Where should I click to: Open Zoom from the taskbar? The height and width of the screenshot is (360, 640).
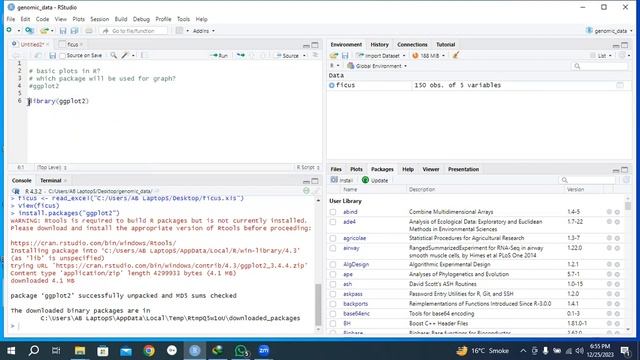(x=264, y=351)
